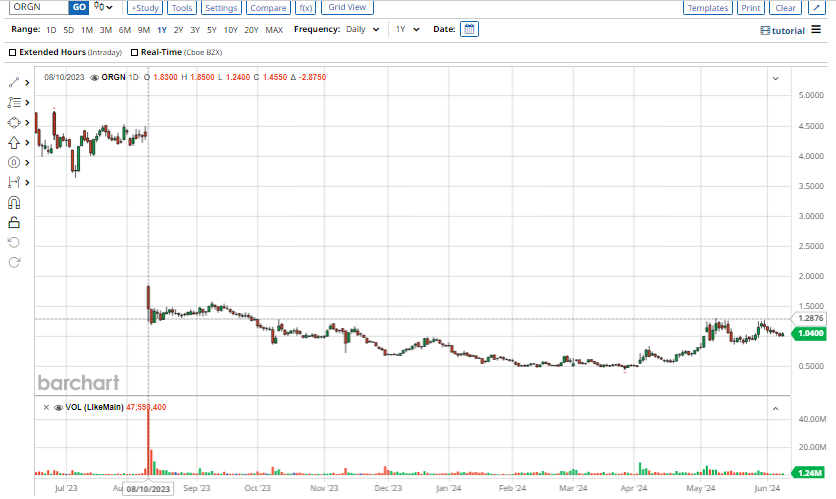Open the date picker calendar icon
Screen dimensions: 836x499
tap(469, 29)
